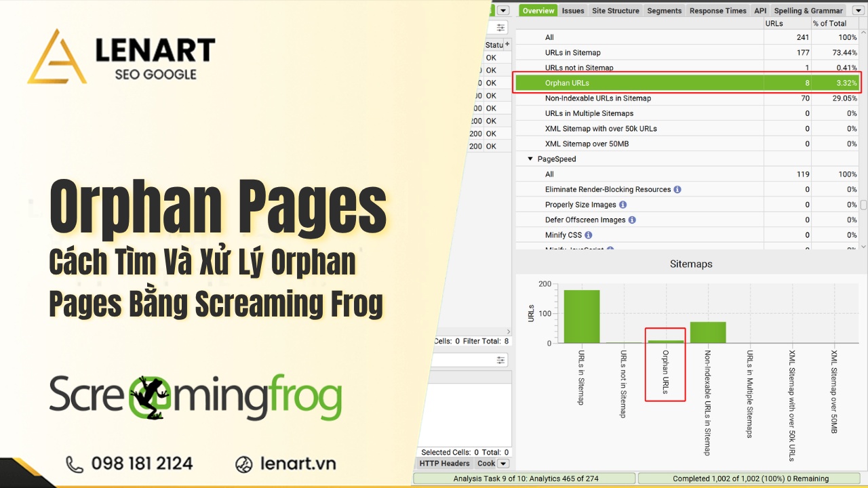Click the filter icon above the lower search box
The width and height of the screenshot is (868, 488).
click(500, 360)
